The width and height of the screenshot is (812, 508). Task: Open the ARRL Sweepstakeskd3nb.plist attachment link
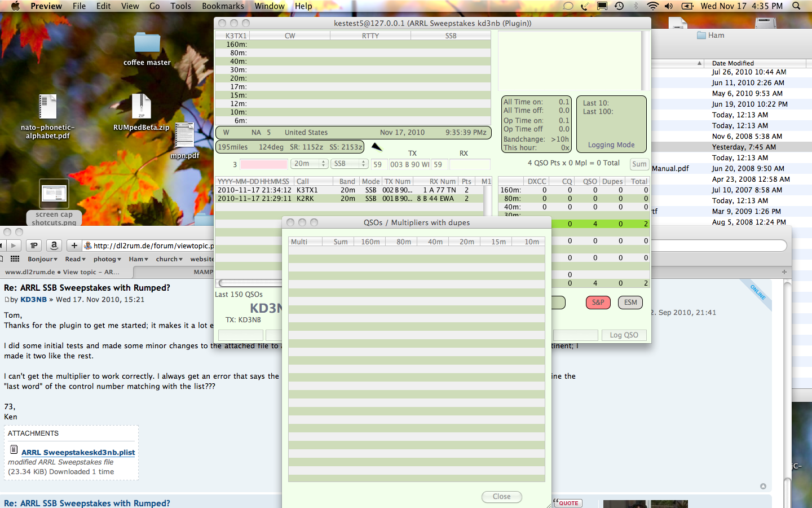click(78, 453)
